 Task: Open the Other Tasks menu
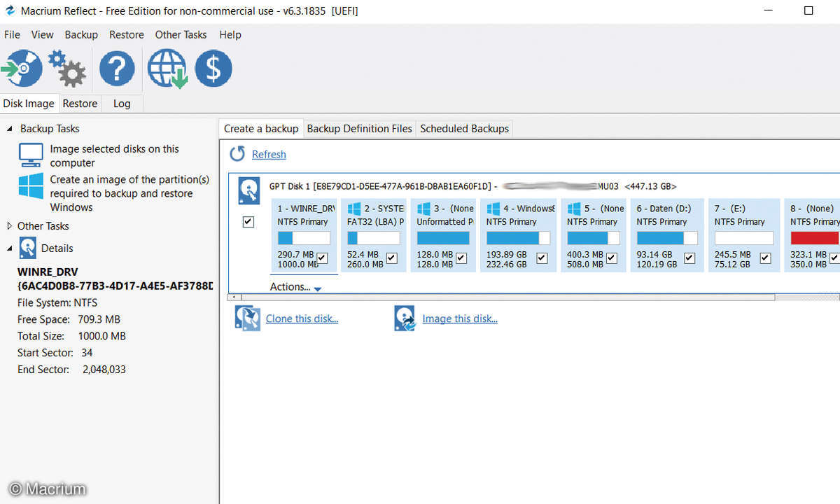coord(181,34)
